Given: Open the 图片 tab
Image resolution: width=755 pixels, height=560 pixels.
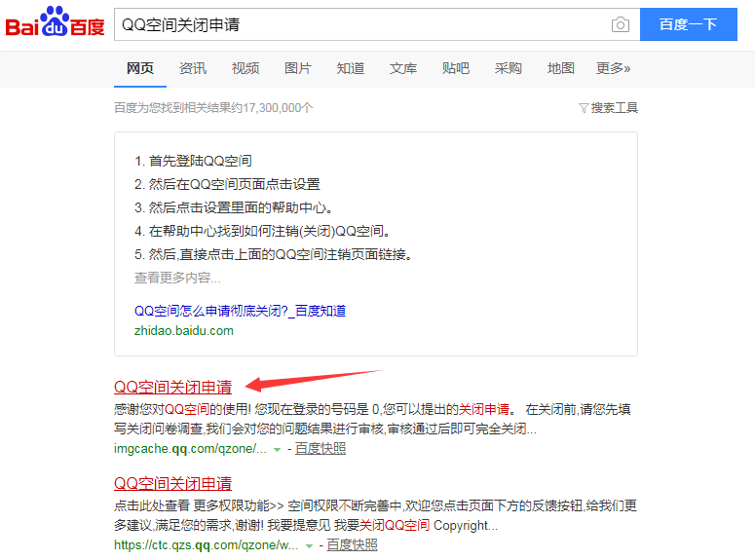Looking at the screenshot, I should [297, 68].
